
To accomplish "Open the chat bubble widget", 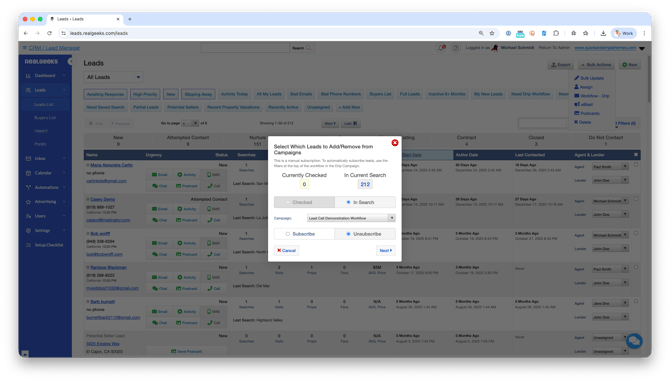I will [634, 341].
